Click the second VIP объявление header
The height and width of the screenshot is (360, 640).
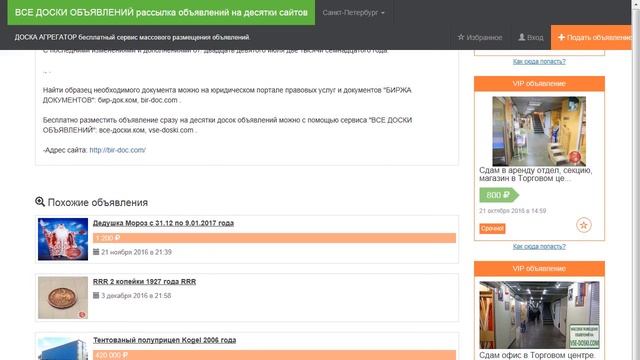539,269
